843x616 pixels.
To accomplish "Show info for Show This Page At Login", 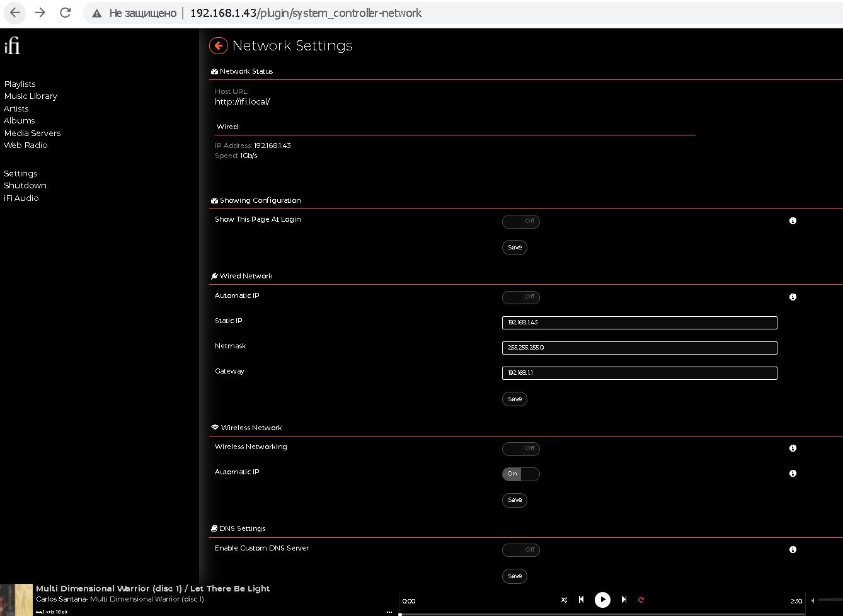I will [793, 220].
